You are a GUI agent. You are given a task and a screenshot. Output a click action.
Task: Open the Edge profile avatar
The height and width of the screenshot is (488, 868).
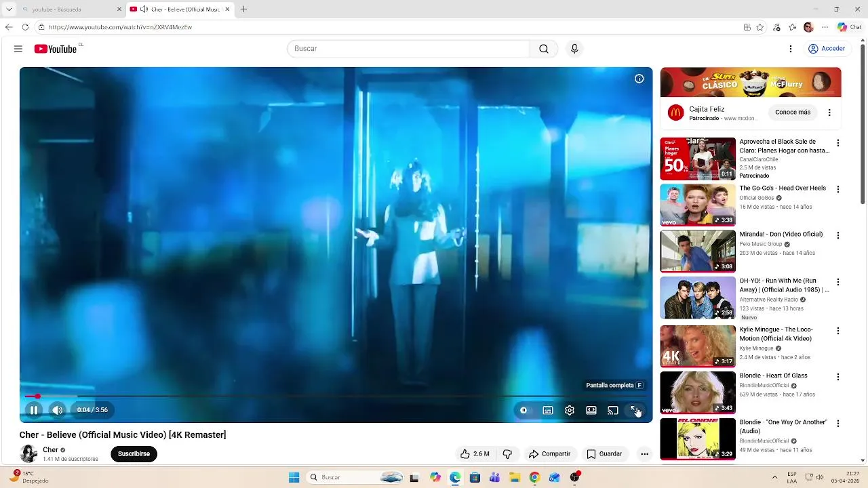pos(808,27)
